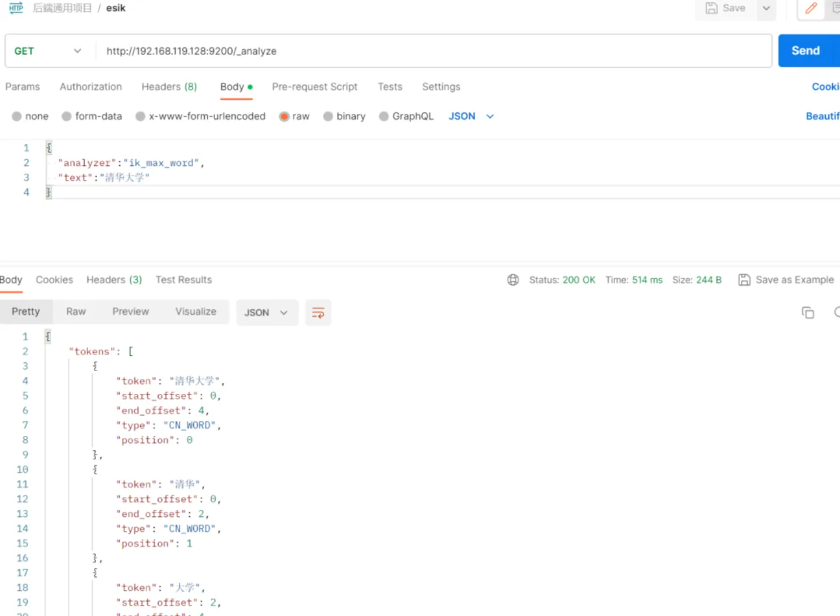Click the globe network icon
The width and height of the screenshot is (840, 616).
coord(513,280)
